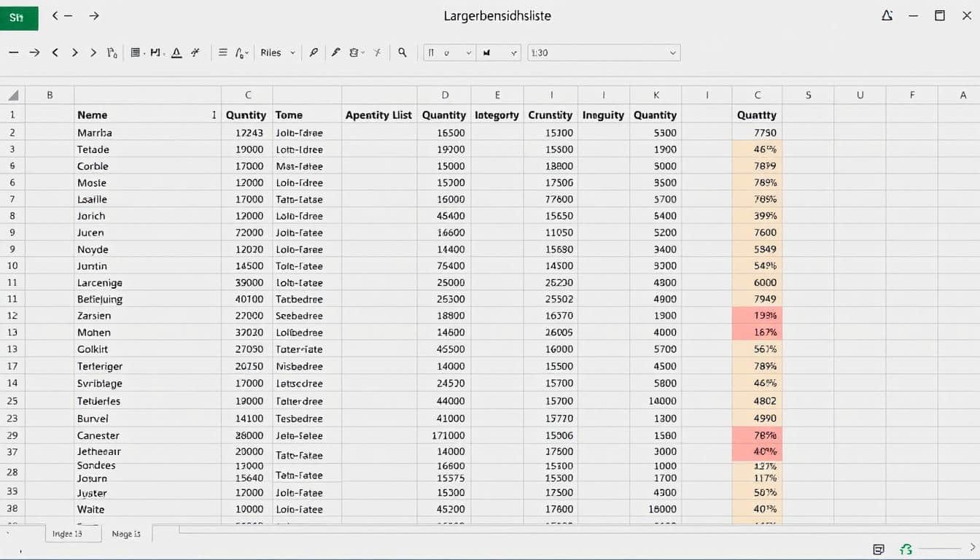
Task: Click the bell icon in title bar
Action: 887,16
